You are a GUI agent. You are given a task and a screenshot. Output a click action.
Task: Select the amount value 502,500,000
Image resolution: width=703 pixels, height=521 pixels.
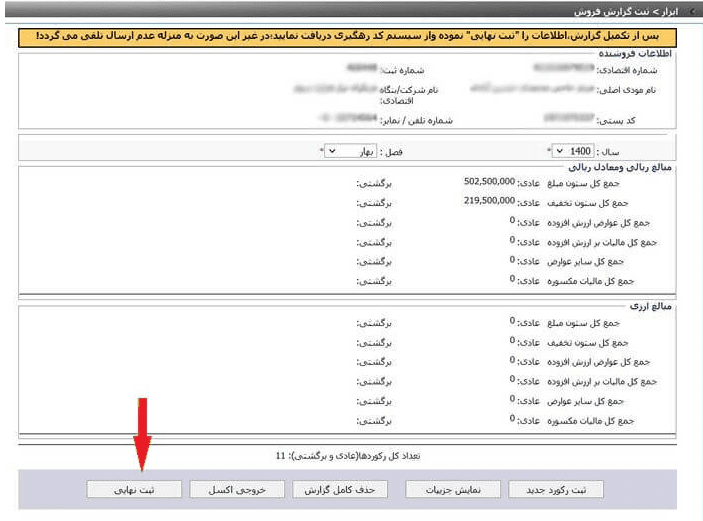(x=489, y=181)
